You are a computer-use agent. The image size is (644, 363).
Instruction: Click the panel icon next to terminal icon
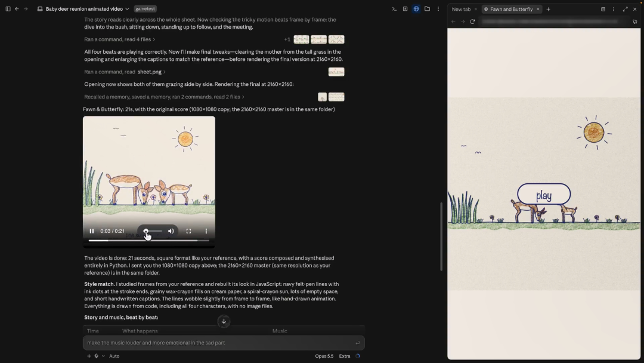(405, 8)
